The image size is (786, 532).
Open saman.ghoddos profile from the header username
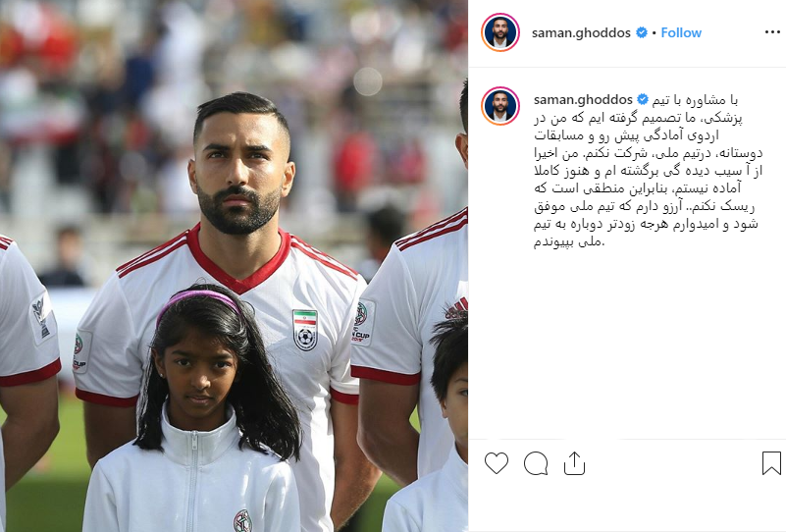coord(581,32)
